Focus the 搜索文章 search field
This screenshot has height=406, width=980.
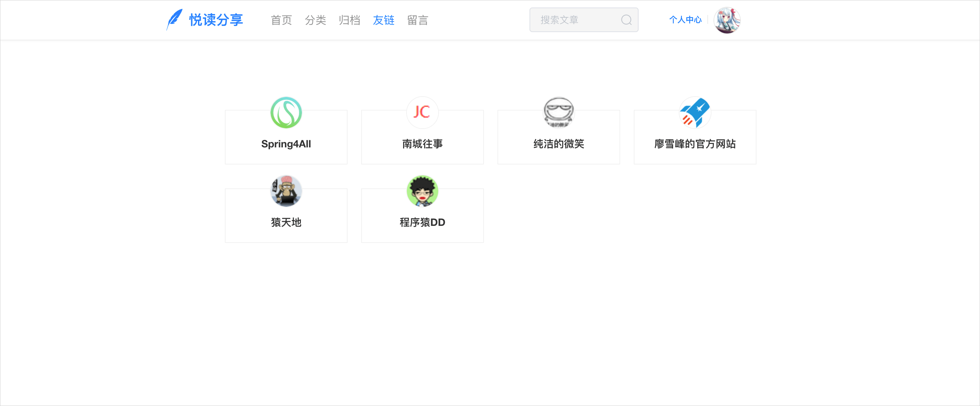pyautogui.click(x=575, y=20)
